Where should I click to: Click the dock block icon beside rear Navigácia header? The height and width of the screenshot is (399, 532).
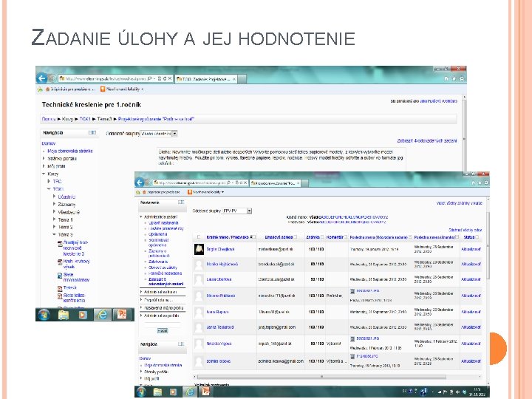coord(92,133)
